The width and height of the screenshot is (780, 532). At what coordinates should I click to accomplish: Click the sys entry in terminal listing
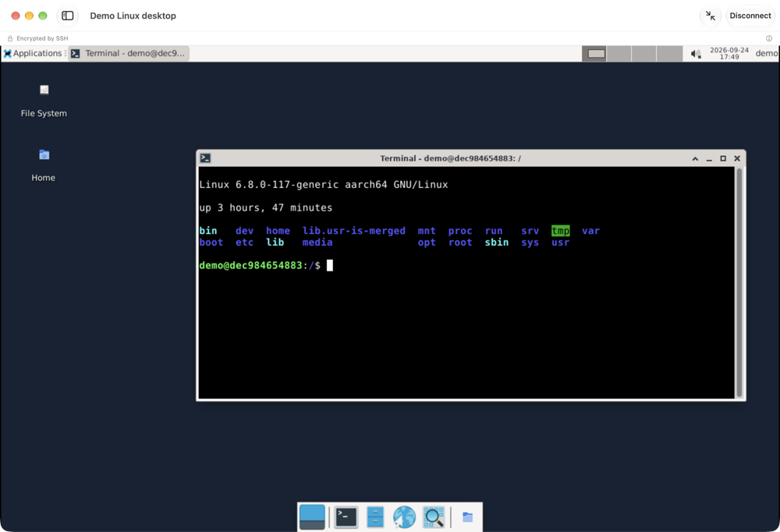[530, 243]
